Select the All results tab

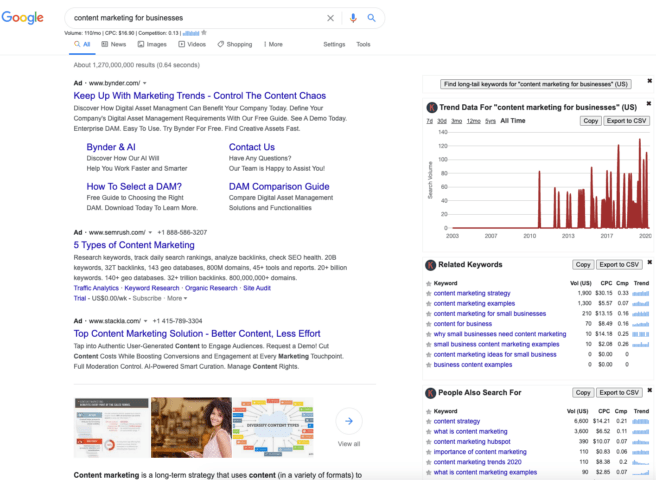(82, 44)
